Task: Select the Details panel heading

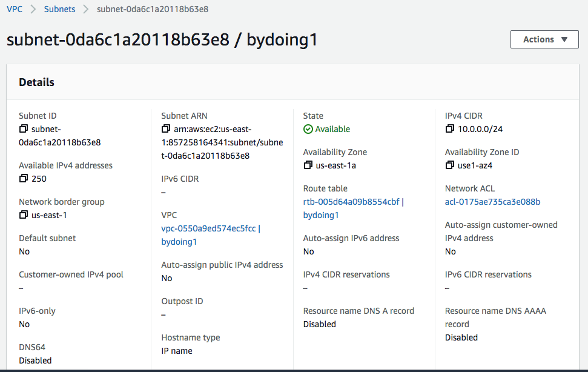Action: (x=37, y=82)
